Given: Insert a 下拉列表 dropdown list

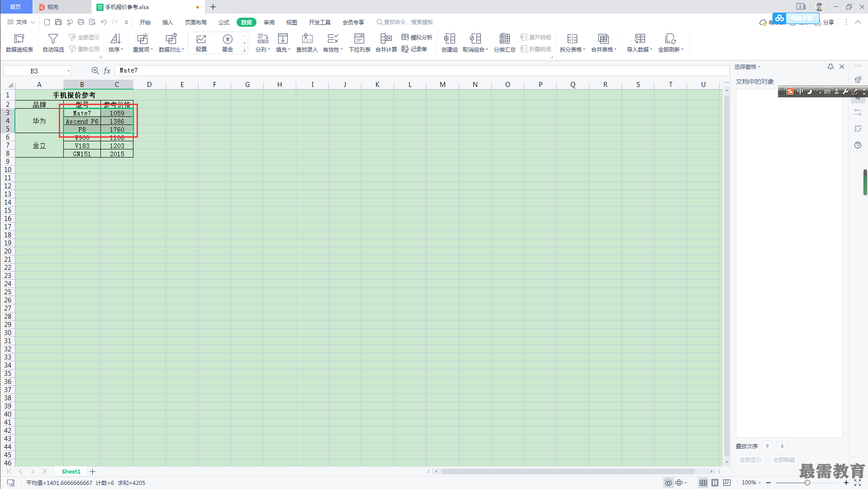Looking at the screenshot, I should coord(360,43).
